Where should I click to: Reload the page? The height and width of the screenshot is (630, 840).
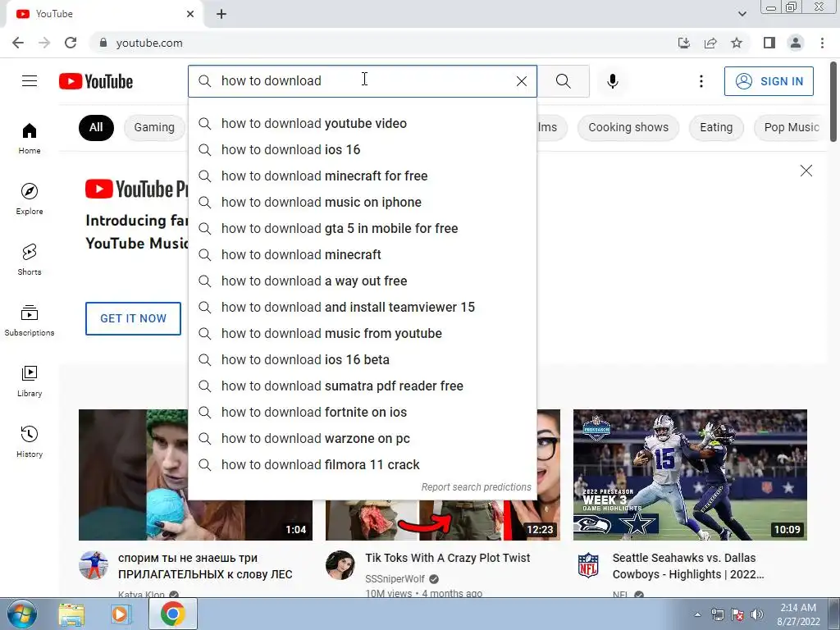pos(71,43)
